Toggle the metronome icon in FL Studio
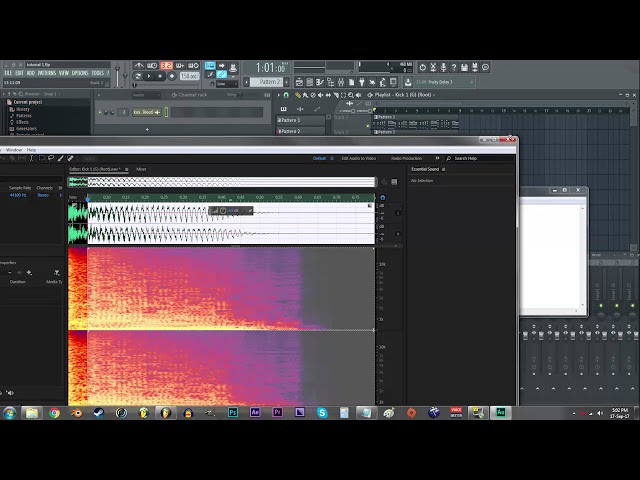 pyautogui.click(x=139, y=66)
